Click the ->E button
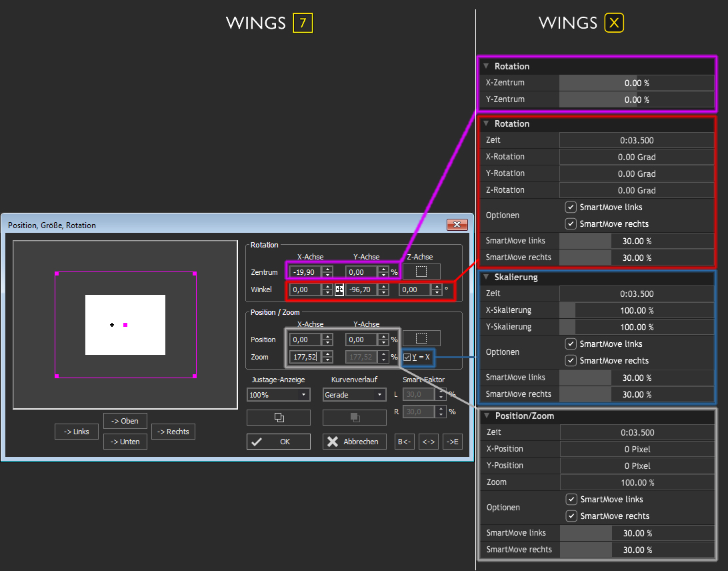 pyautogui.click(x=453, y=442)
